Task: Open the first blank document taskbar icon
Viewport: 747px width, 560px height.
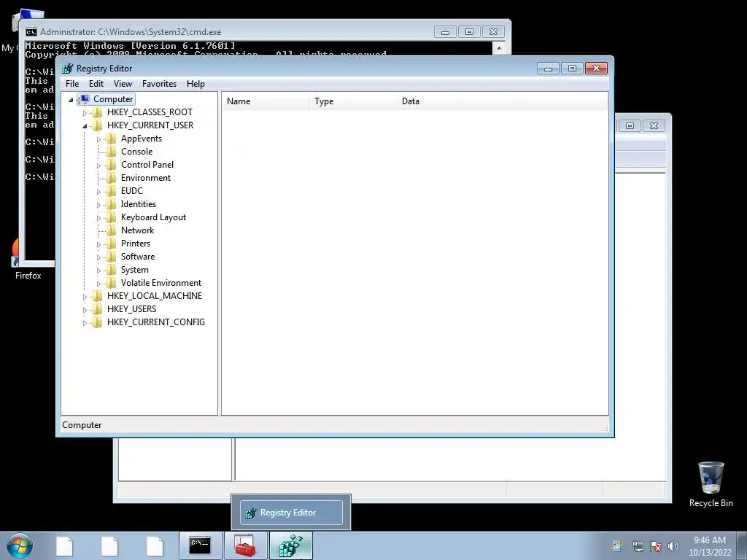Action: pyautogui.click(x=65, y=546)
